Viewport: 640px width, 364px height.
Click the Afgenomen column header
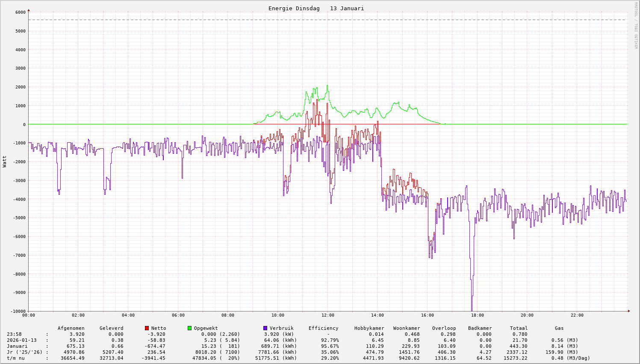point(71,328)
